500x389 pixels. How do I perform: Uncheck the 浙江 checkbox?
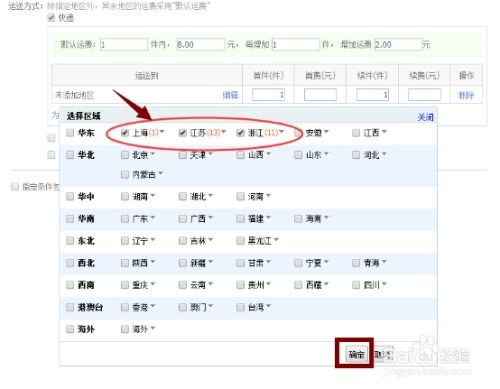(x=240, y=133)
